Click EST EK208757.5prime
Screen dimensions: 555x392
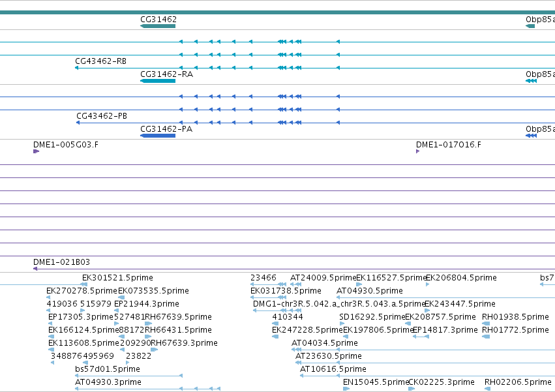click(x=440, y=317)
